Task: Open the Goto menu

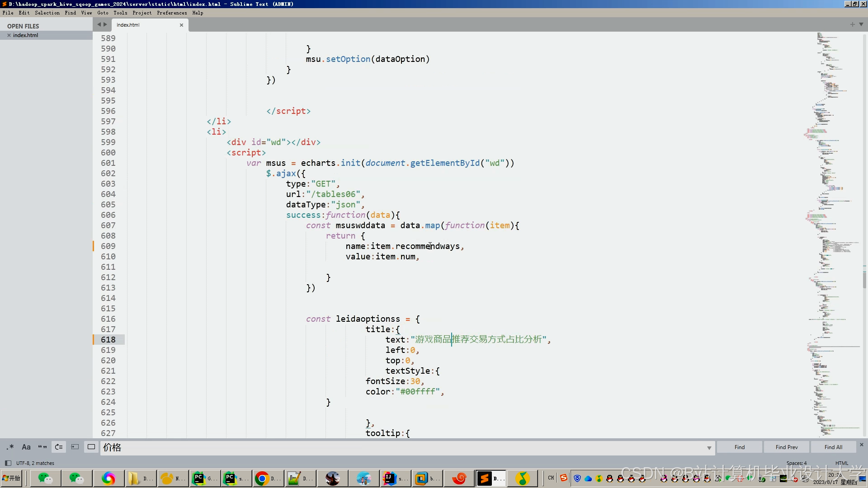Action: click(103, 13)
